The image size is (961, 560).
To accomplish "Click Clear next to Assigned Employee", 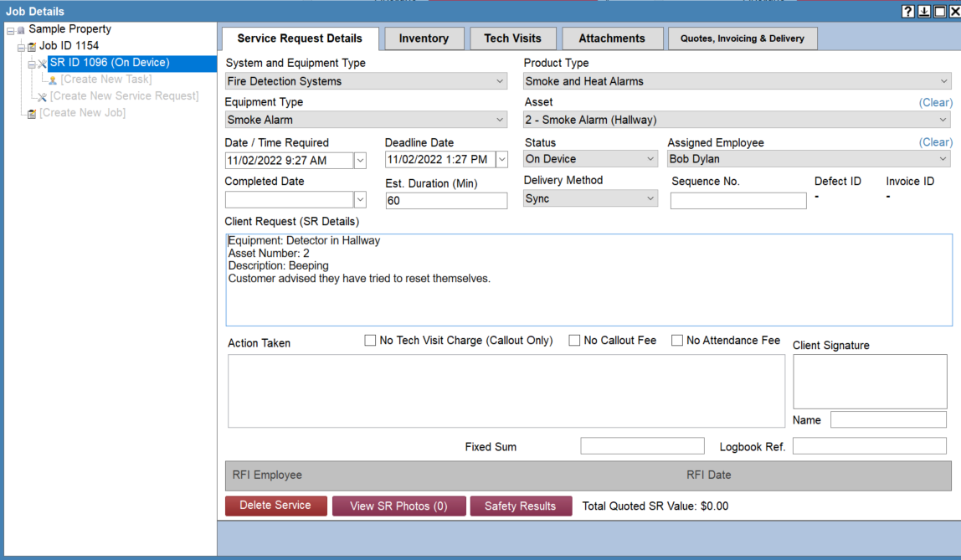I will (935, 142).
